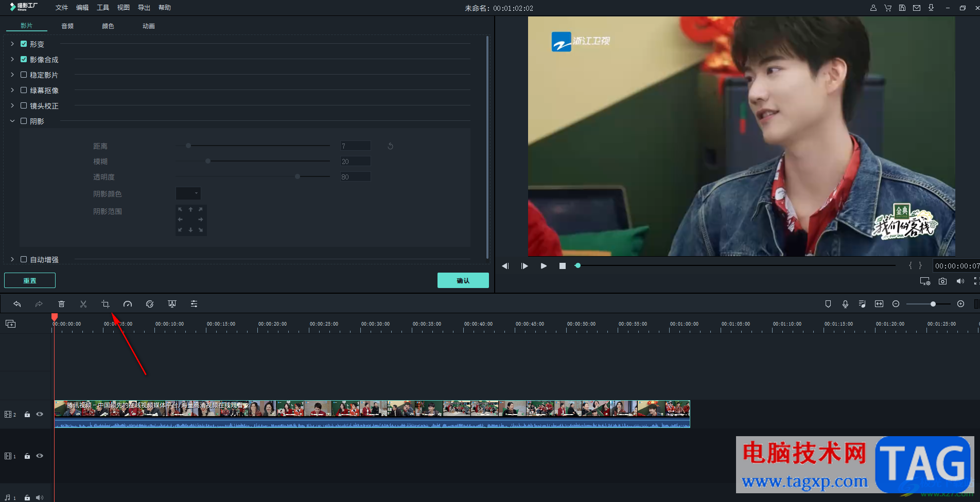Disable the 形变 checkbox

pyautogui.click(x=24, y=44)
